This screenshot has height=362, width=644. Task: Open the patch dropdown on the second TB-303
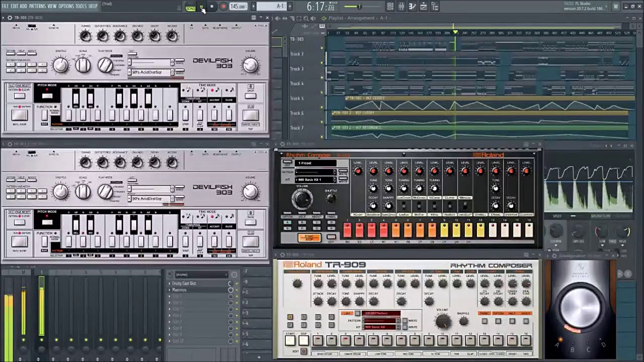(x=150, y=199)
